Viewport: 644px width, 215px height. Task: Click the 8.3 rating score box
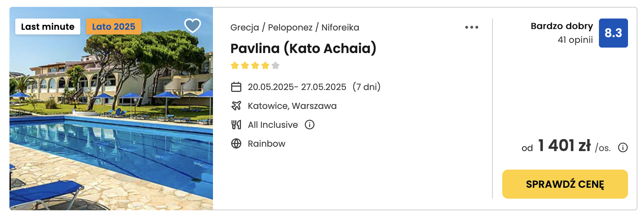(613, 33)
